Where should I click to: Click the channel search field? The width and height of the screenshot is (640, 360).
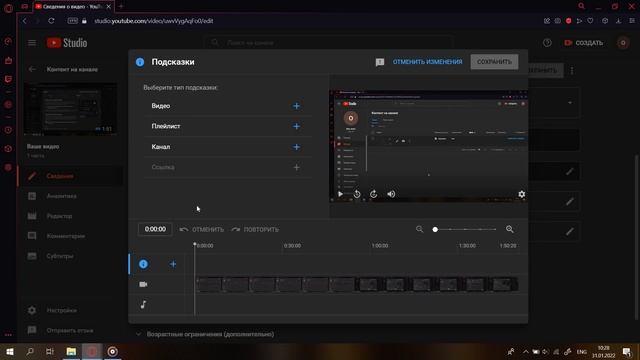click(329, 42)
